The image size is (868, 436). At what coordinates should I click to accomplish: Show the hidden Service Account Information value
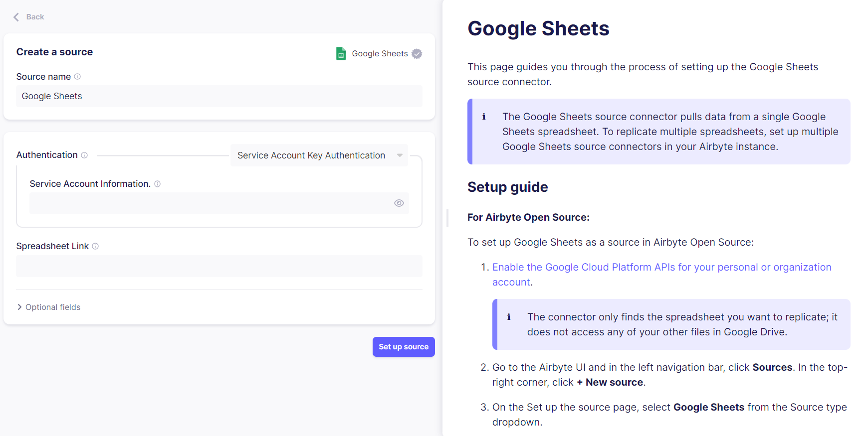tap(399, 203)
